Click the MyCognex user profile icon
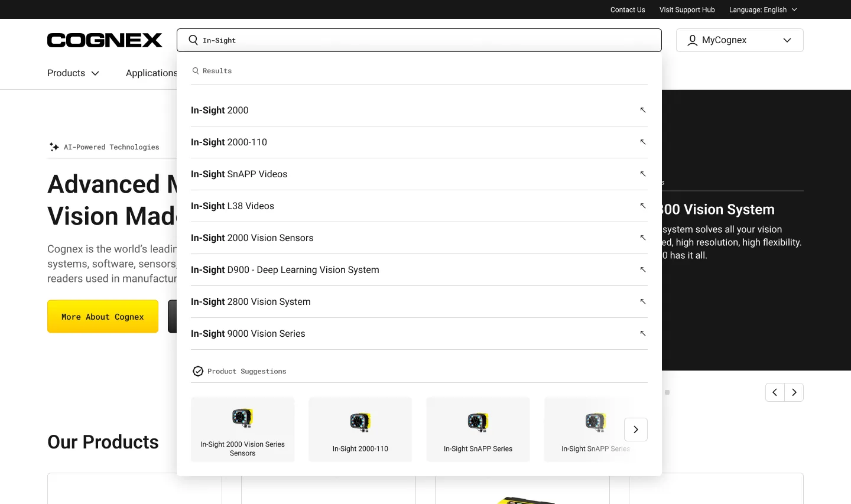 692,40
